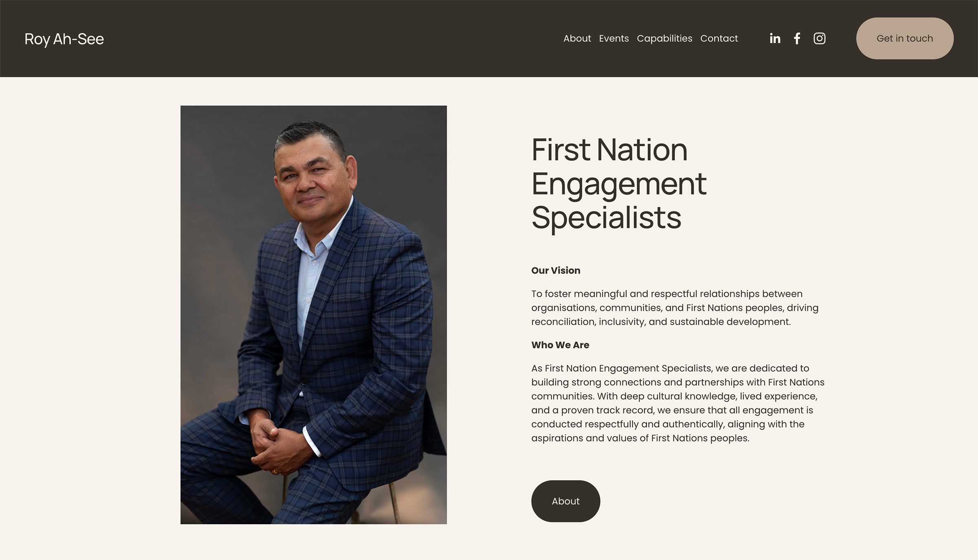Viewport: 978px width, 560px height.
Task: Click the dark About button below text
Action: pos(566,501)
